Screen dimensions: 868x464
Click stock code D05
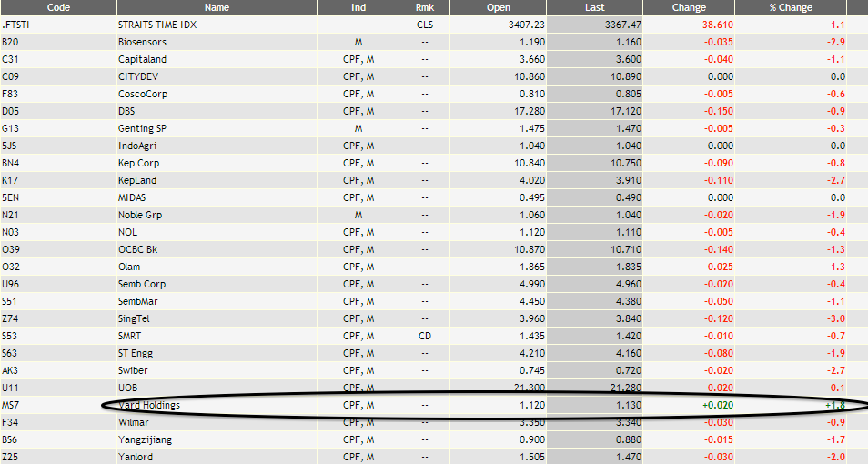pyautogui.click(x=10, y=111)
